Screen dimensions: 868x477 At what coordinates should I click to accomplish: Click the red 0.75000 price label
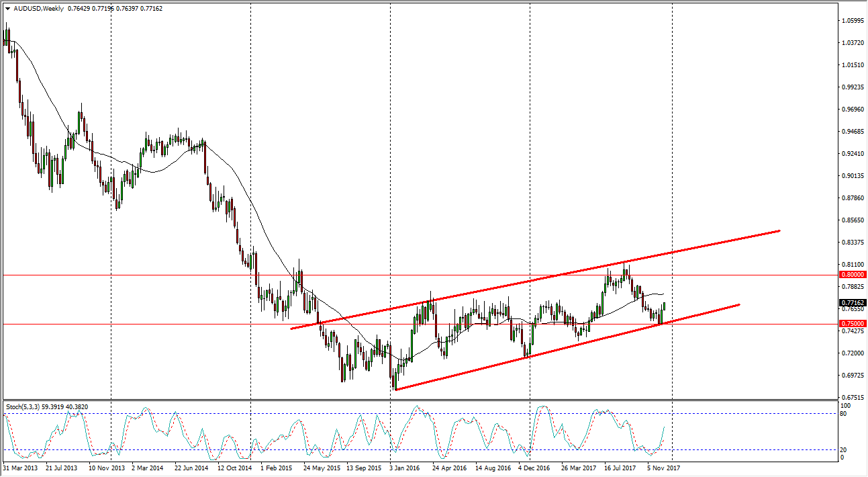click(853, 324)
